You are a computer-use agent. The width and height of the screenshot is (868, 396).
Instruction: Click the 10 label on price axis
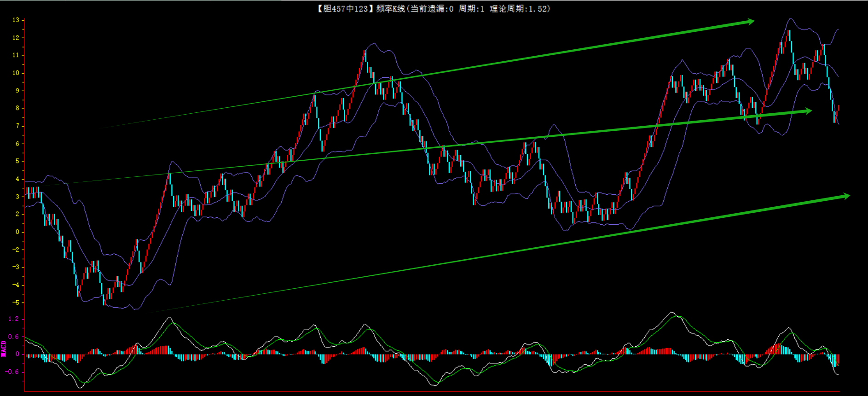pos(16,73)
